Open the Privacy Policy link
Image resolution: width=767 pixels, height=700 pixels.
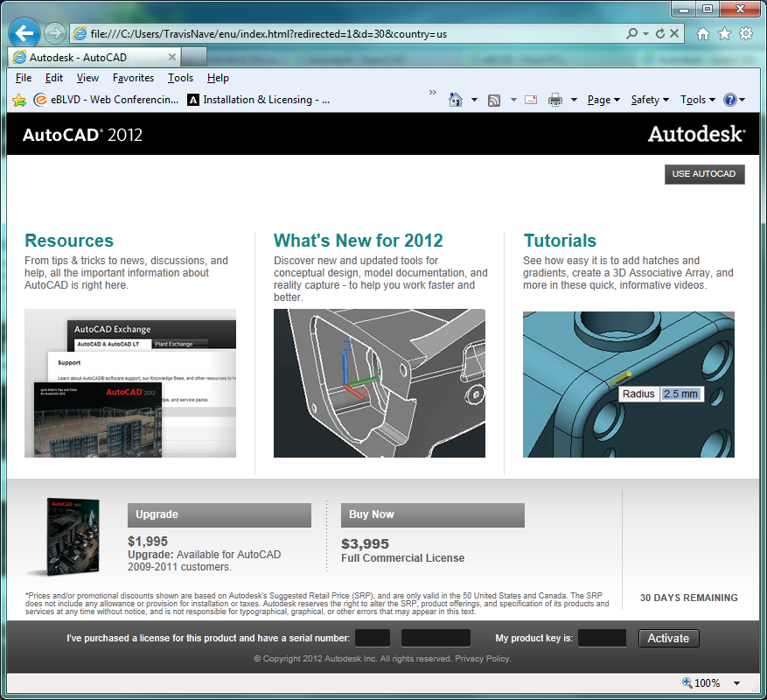click(x=483, y=659)
